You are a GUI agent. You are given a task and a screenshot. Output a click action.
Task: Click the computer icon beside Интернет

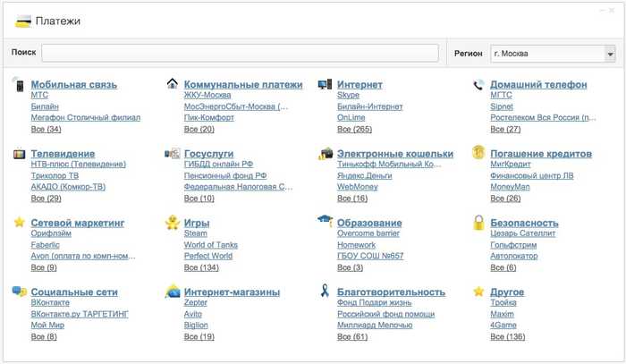tap(325, 84)
